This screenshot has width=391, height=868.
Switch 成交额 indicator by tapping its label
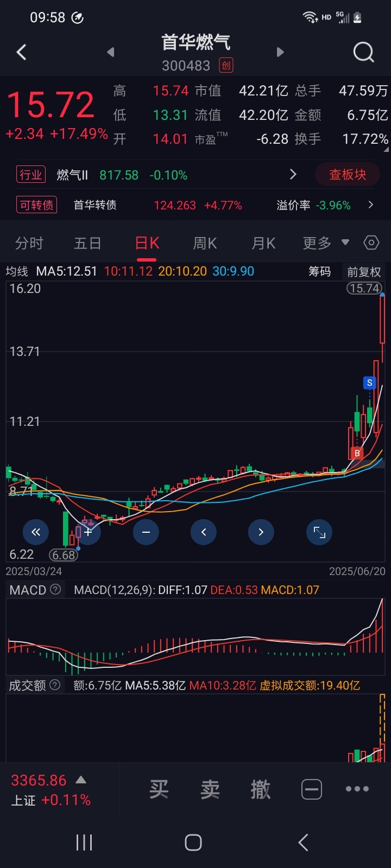coord(27,686)
